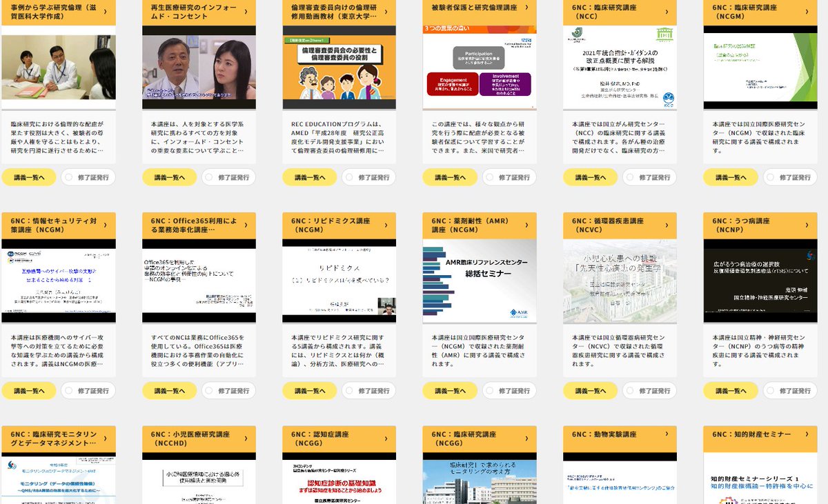Open 講義一覧へ for 6NC：臨床研究講座（NCC）
Image resolution: width=828 pixels, height=504 pixels.
click(590, 177)
